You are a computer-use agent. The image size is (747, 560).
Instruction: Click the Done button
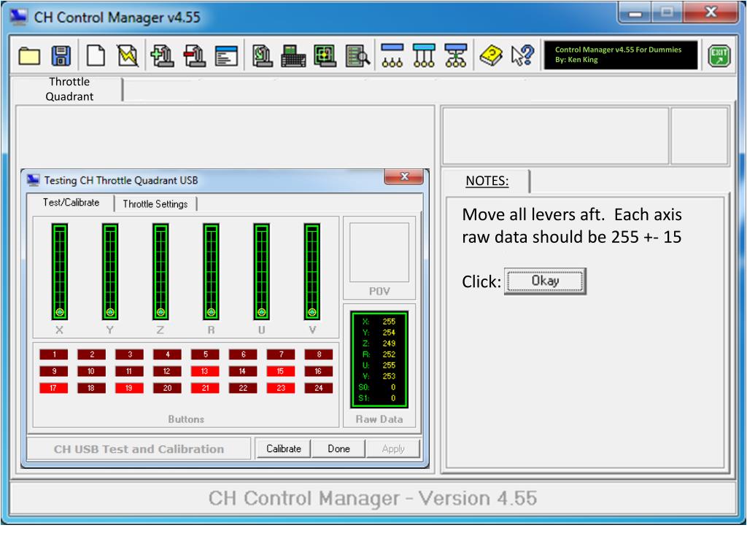338,448
